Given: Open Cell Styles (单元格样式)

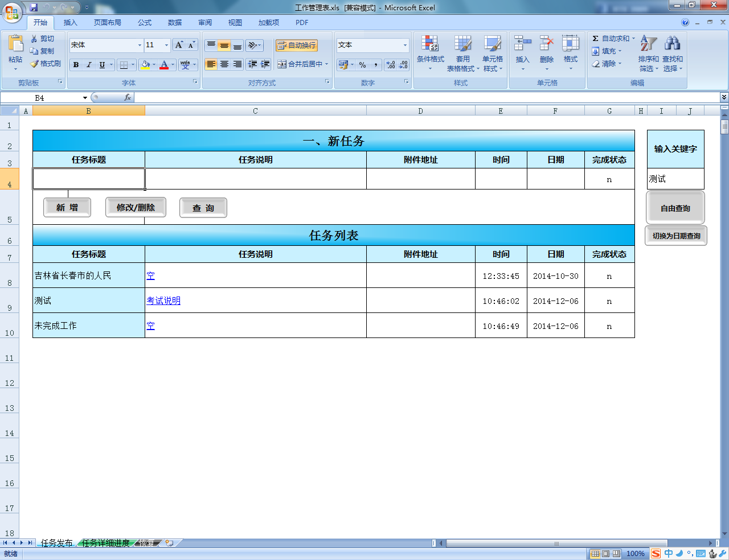Looking at the screenshot, I should [x=493, y=53].
